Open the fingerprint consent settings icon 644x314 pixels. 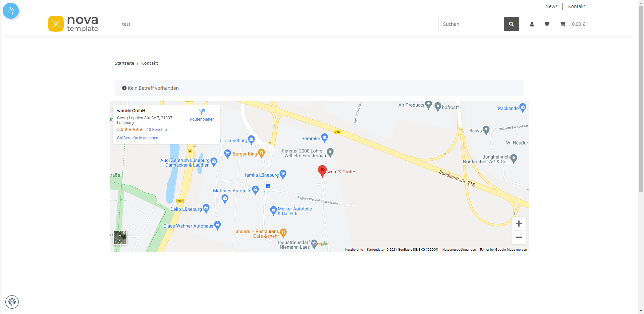(12, 302)
